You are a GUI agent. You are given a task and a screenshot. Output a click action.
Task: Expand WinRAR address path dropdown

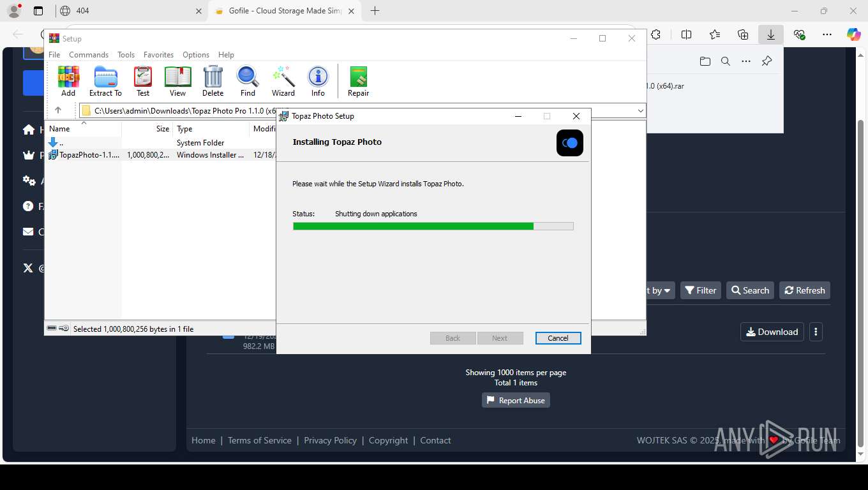click(640, 110)
